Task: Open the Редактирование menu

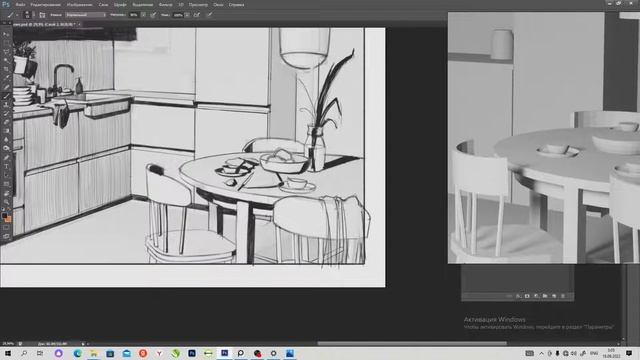Action: 45,5
